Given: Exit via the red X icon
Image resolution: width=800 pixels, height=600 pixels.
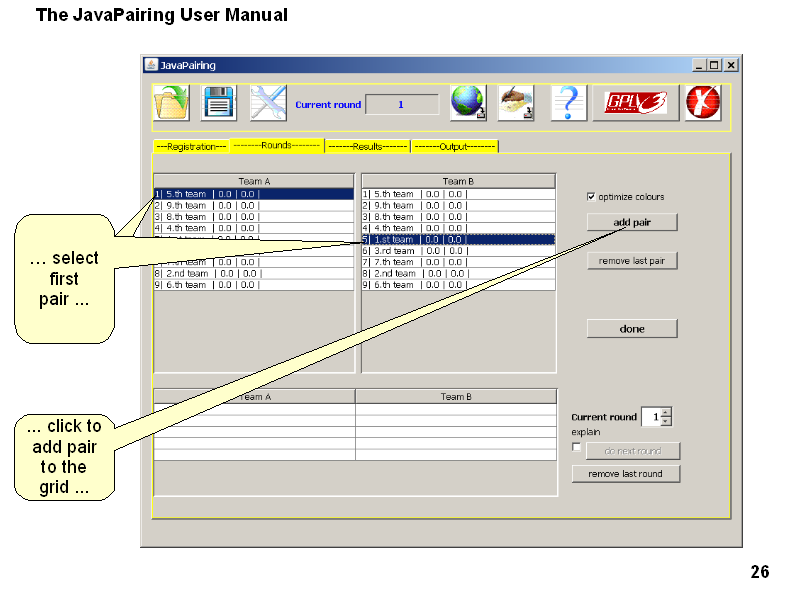Looking at the screenshot, I should pyautogui.click(x=703, y=103).
